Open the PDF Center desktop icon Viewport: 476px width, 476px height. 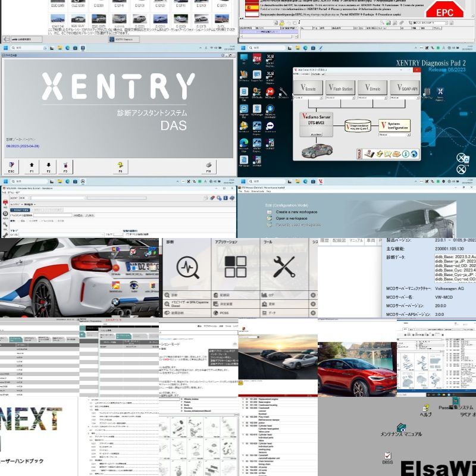(244, 161)
